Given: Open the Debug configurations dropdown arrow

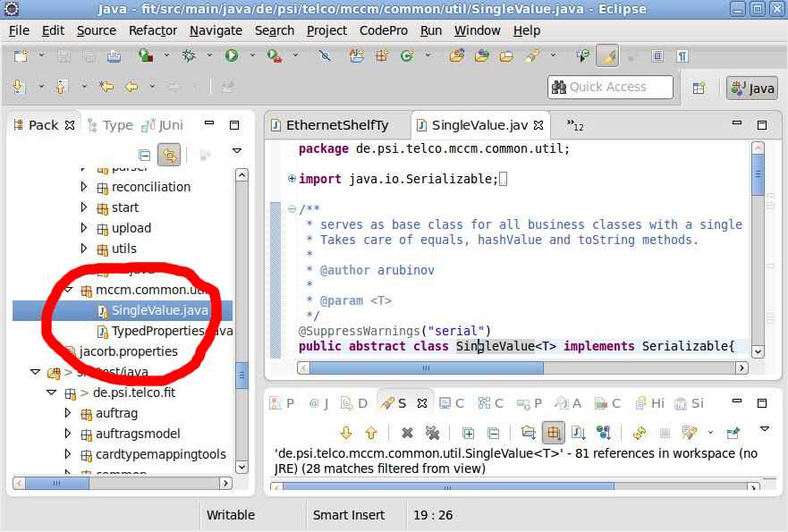Looking at the screenshot, I should coord(209,55).
